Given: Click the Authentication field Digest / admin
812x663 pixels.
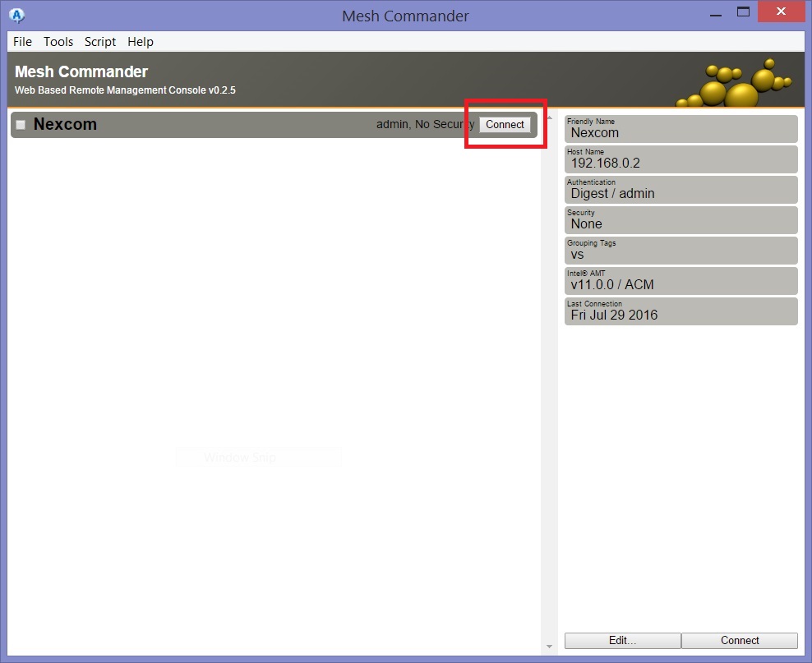Looking at the screenshot, I should [681, 190].
